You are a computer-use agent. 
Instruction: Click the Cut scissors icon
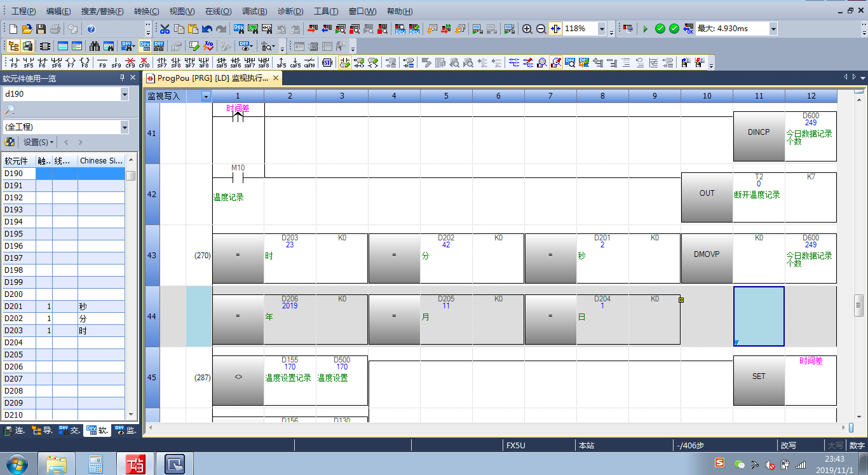(x=165, y=29)
